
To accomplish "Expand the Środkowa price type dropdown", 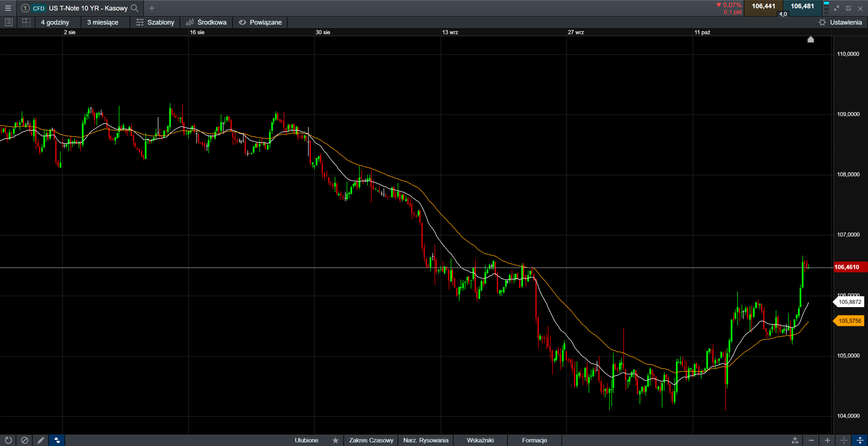I will coord(206,22).
